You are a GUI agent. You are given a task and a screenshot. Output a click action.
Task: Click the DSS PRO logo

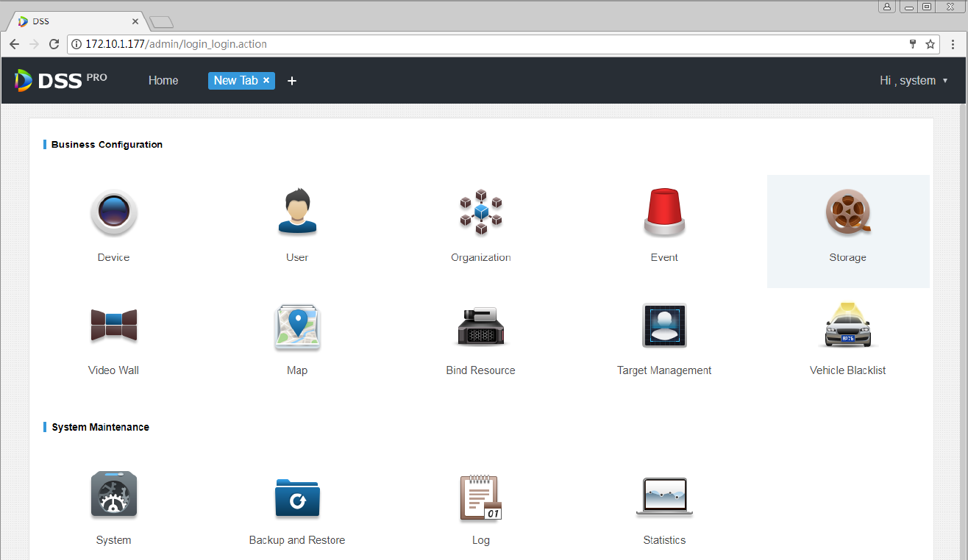(x=60, y=80)
